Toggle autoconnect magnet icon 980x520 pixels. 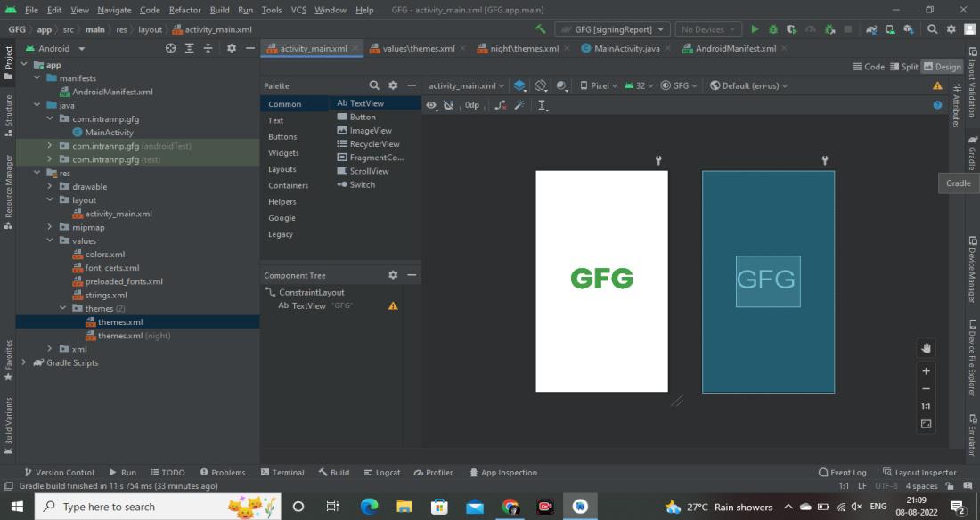pos(449,105)
